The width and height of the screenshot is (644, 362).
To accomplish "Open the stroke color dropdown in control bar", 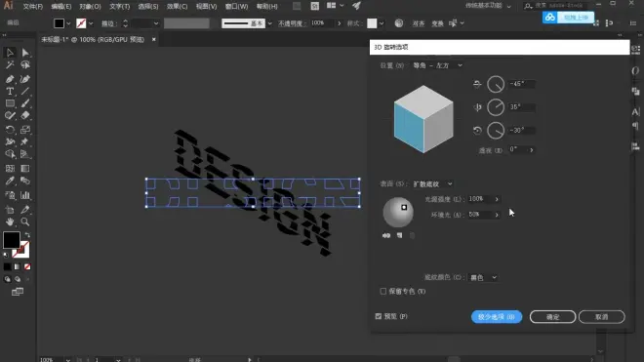I will click(x=91, y=23).
